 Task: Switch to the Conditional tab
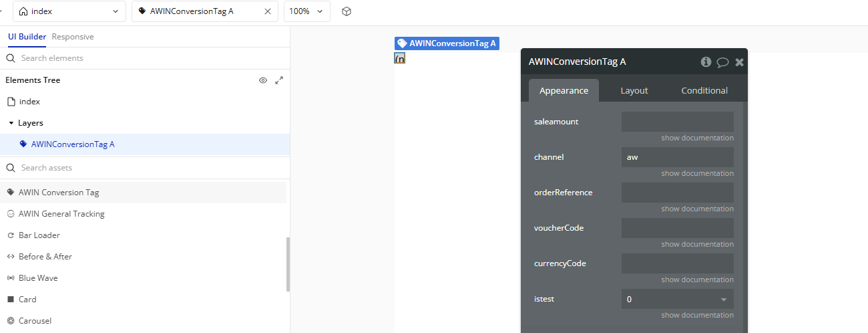coord(704,90)
